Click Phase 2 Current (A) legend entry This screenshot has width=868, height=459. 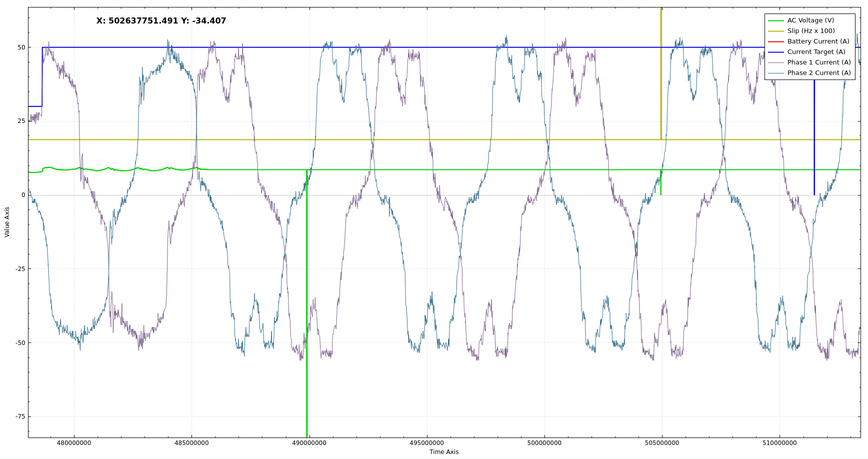pyautogui.click(x=818, y=73)
